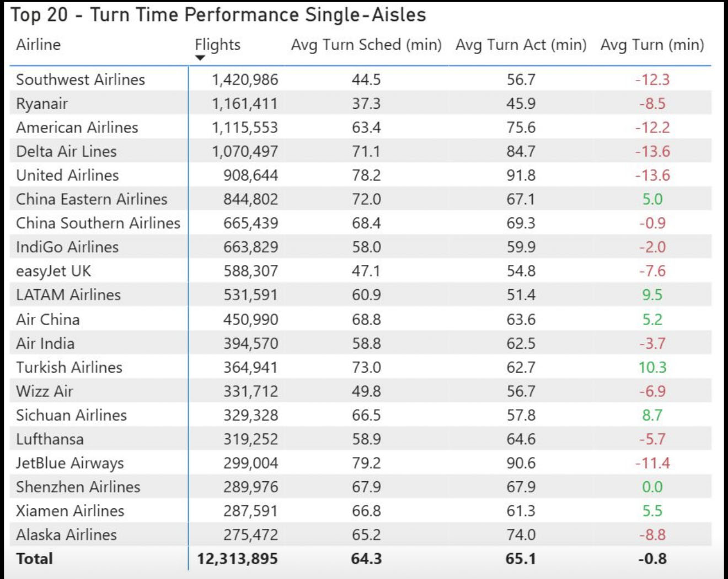Click China Eastern Airlines row name
Screen dimensions: 728x579
coord(92,199)
